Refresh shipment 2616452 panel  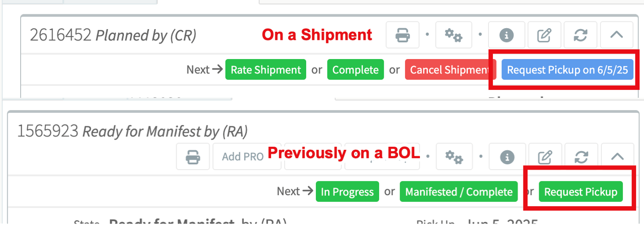[580, 35]
